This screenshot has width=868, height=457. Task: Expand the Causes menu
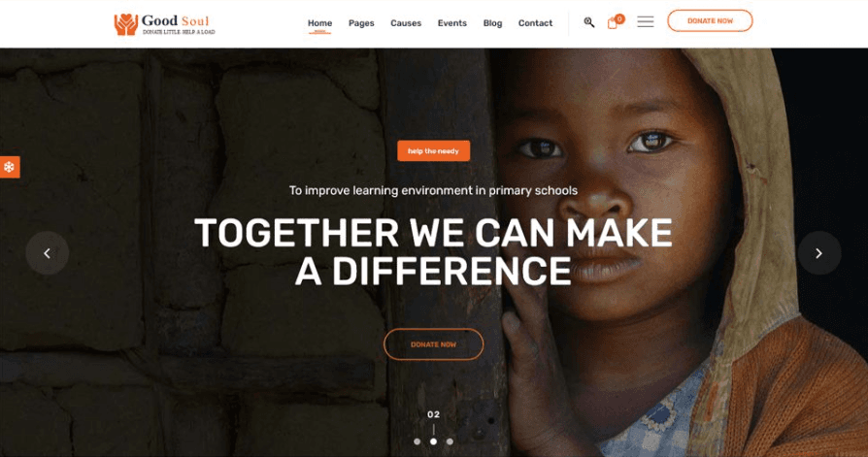pos(406,23)
